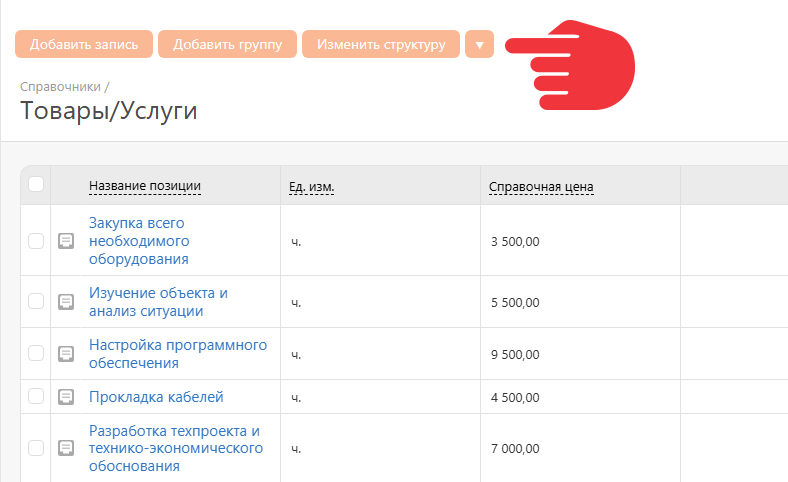Open 'Изучение объекта и анализ ситуации' item
This screenshot has height=482, width=788.
click(158, 302)
